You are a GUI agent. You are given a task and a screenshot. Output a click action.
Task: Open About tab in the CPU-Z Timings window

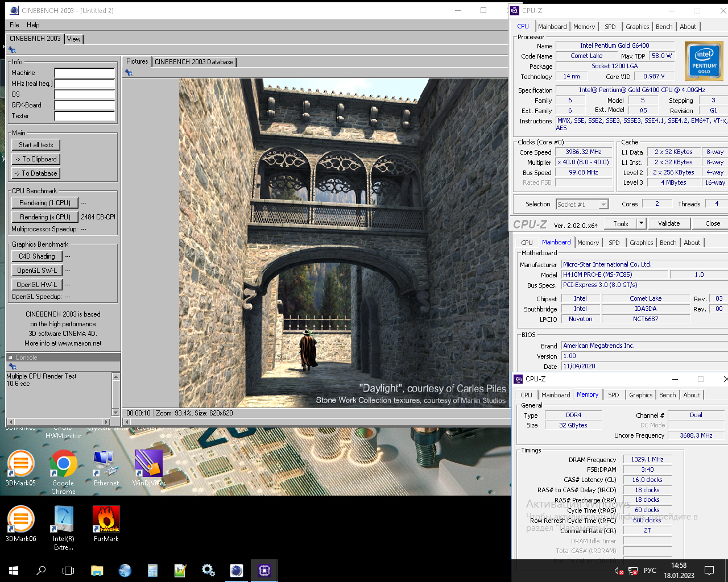coord(691,395)
